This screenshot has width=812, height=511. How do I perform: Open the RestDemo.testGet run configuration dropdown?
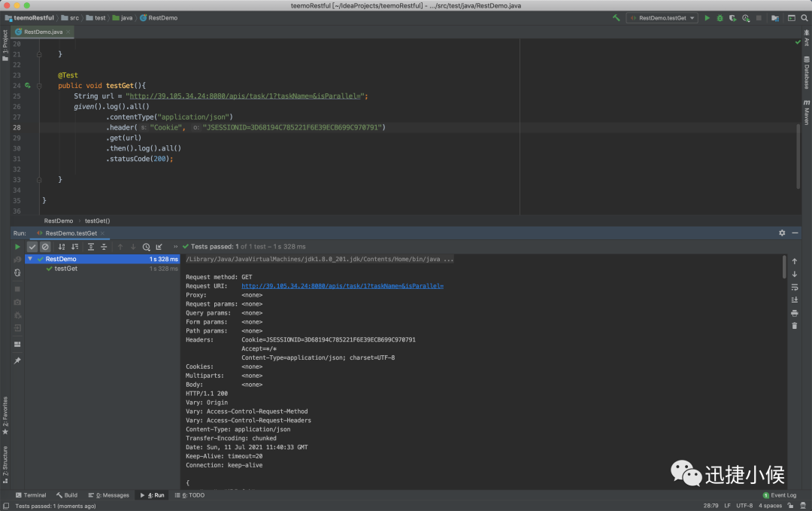pyautogui.click(x=662, y=18)
